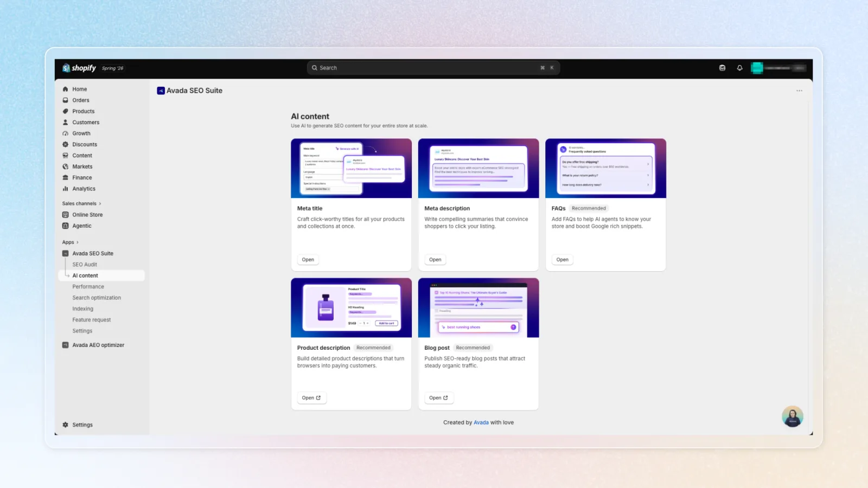Expand the Sales channels section

pyautogui.click(x=81, y=204)
